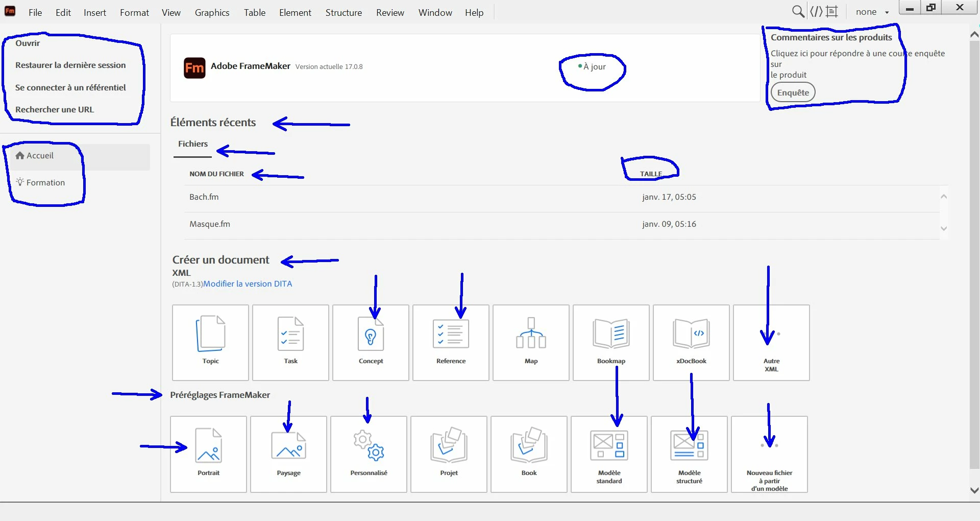Open the Review menu
The height and width of the screenshot is (521, 980).
point(390,12)
